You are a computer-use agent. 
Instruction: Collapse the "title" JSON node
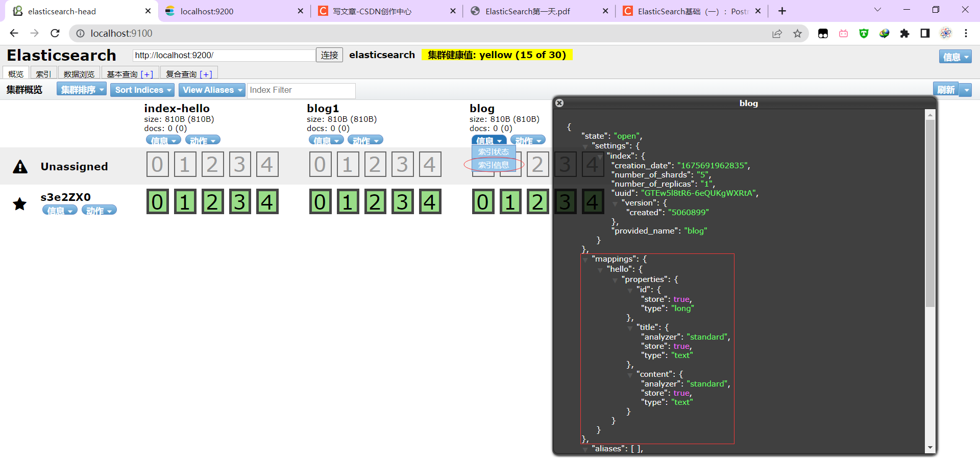pos(630,328)
